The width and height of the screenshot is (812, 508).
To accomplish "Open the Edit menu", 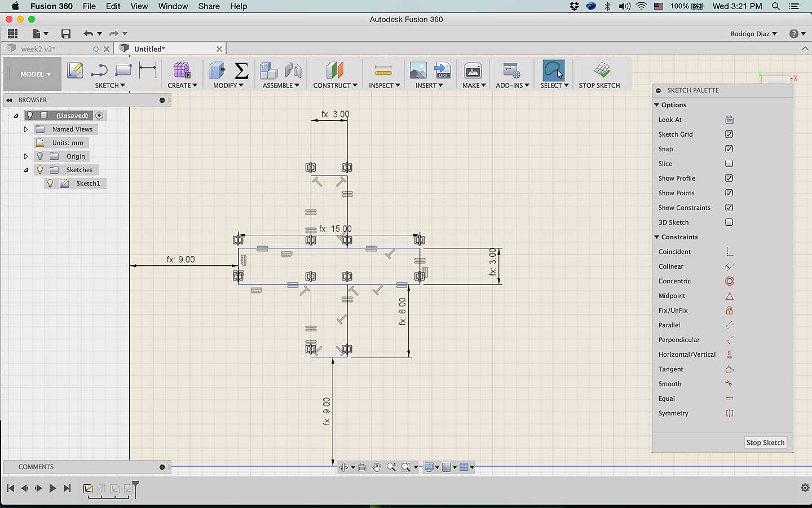I will click(113, 6).
